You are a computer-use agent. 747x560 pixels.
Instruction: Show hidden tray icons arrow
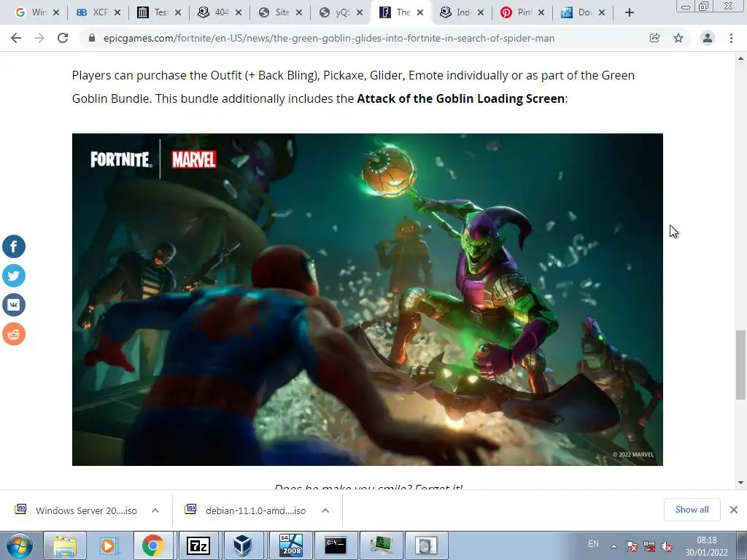pyautogui.click(x=614, y=546)
